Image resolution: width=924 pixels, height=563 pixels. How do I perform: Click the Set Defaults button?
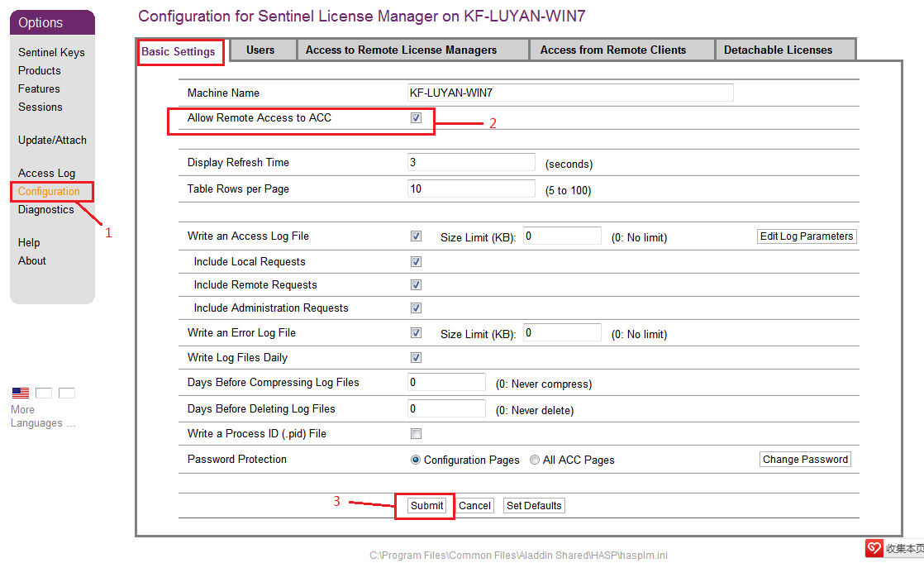[534, 506]
